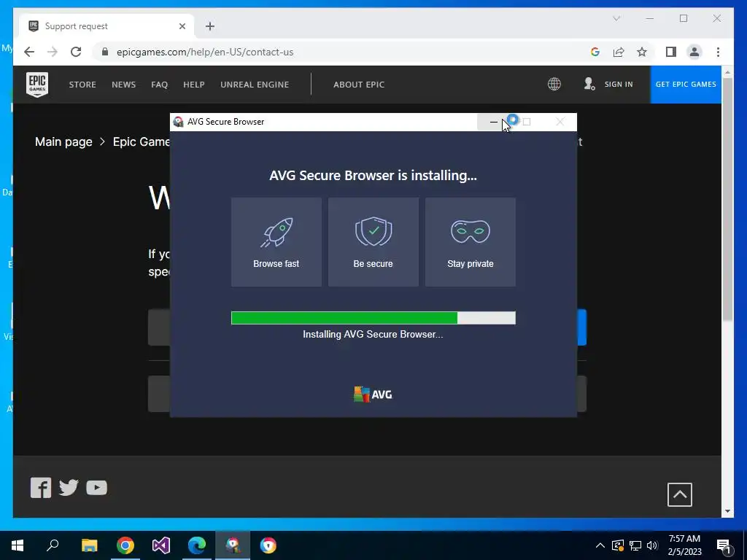
Task: Open the HELP section in Epic navbar
Action: coord(194,85)
